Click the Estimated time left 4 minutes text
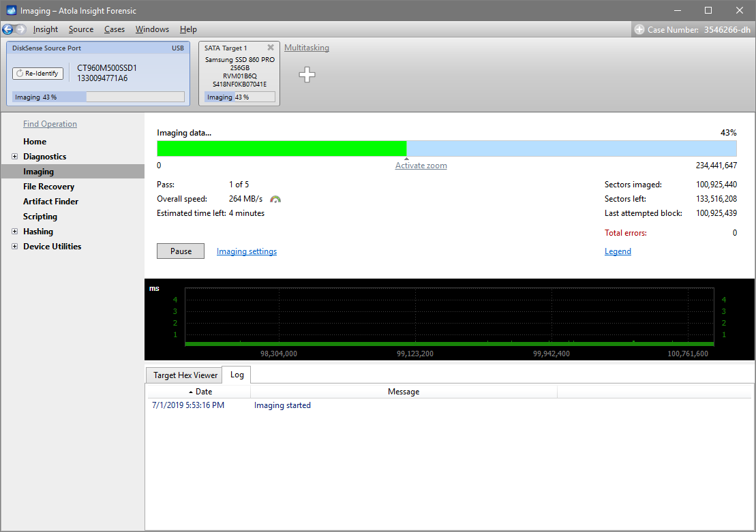Image resolution: width=756 pixels, height=532 pixels. [x=211, y=213]
